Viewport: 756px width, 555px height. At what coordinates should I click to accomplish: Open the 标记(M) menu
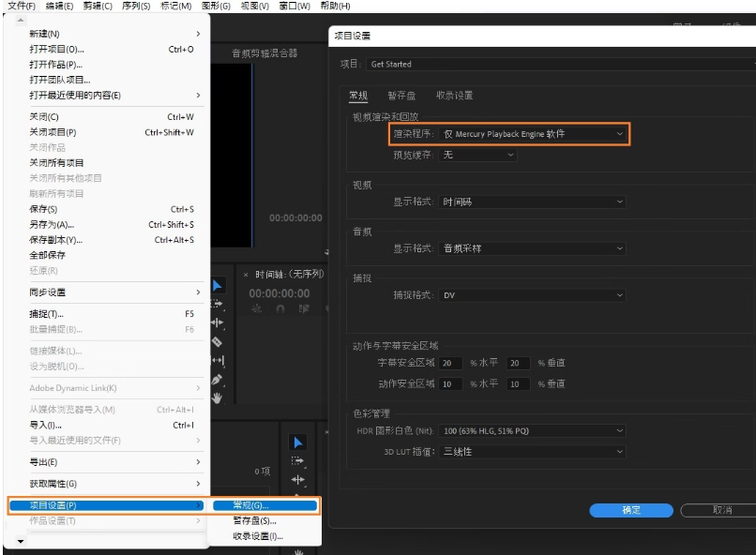tap(175, 6)
